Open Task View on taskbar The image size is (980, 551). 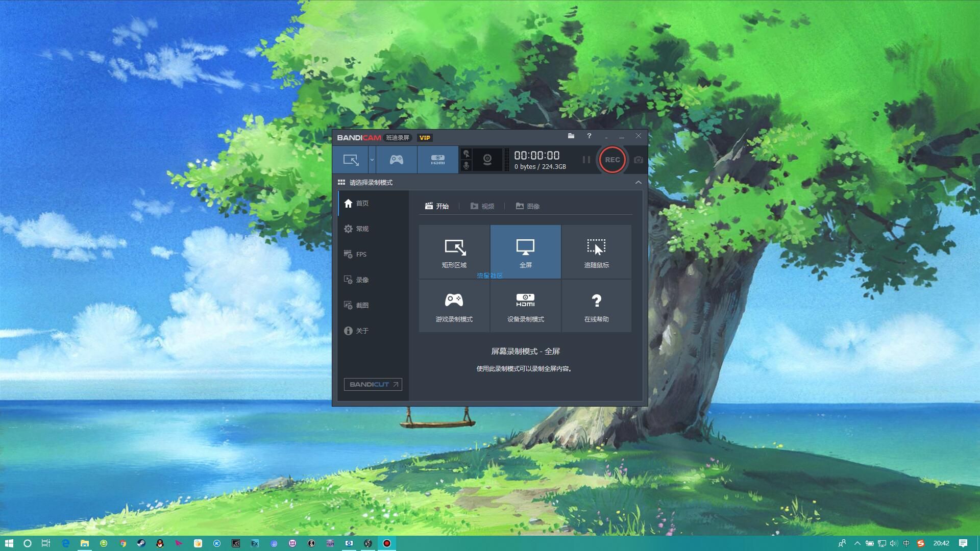(x=46, y=543)
